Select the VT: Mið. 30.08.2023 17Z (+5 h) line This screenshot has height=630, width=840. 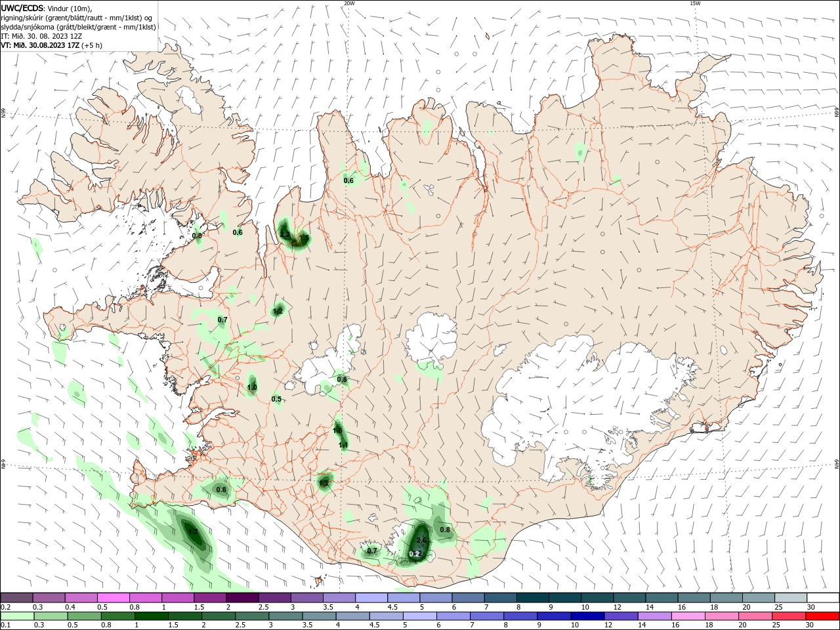pyautogui.click(x=51, y=45)
